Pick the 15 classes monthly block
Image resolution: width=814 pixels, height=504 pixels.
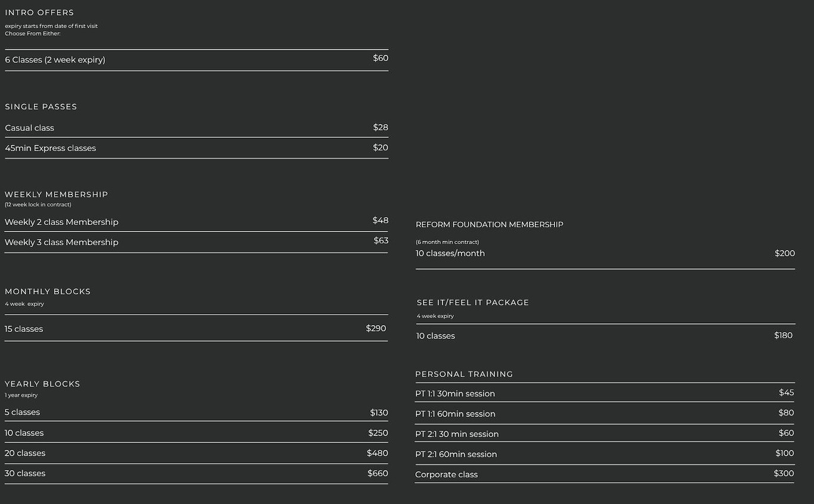pyautogui.click(x=197, y=329)
